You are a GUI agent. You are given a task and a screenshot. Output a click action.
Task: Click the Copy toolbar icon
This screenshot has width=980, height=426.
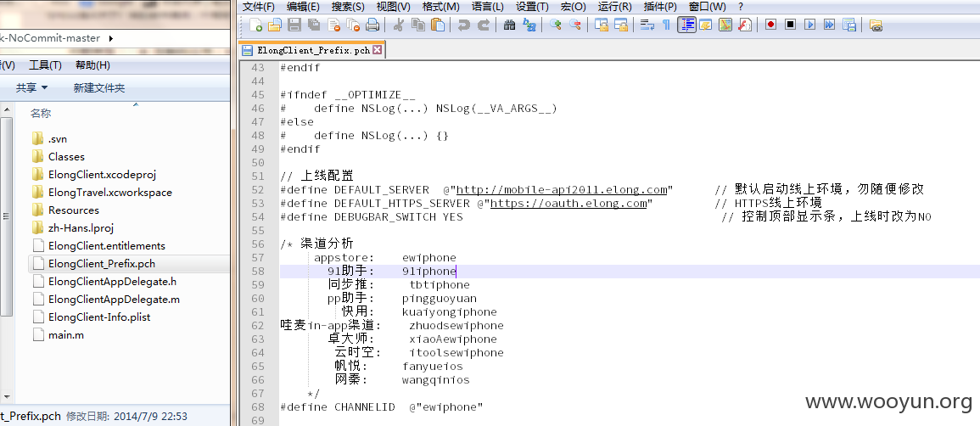[x=418, y=25]
